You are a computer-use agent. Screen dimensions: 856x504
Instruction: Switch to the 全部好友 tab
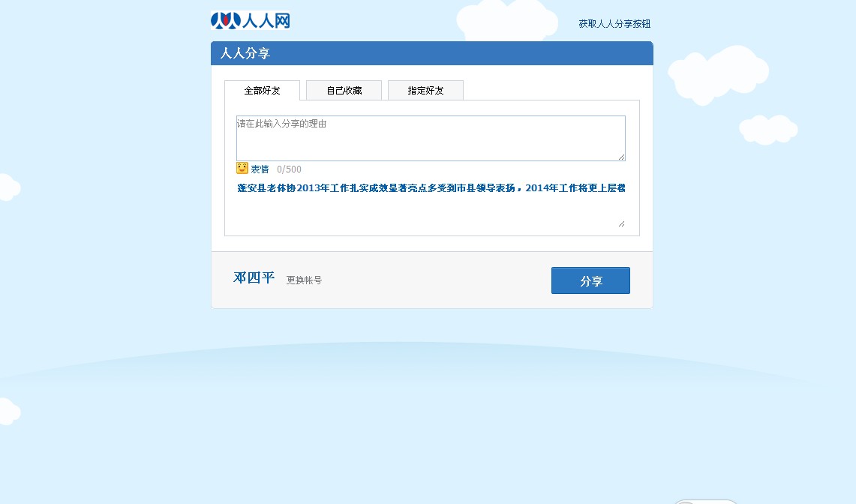click(x=262, y=91)
